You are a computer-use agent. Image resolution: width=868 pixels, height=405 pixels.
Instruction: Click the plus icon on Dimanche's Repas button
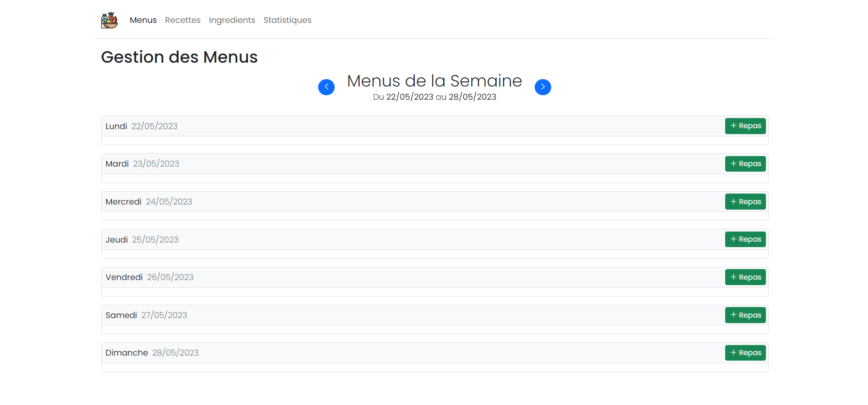(733, 352)
